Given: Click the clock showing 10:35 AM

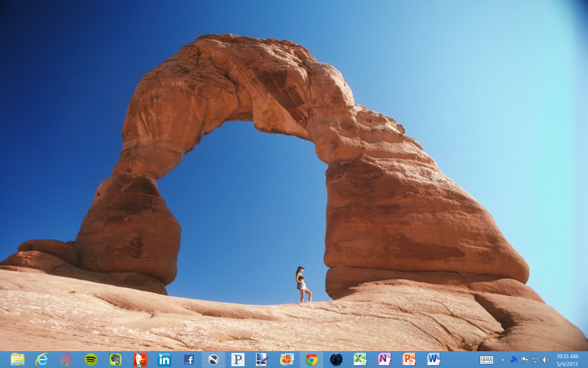Looking at the screenshot, I should (x=567, y=360).
